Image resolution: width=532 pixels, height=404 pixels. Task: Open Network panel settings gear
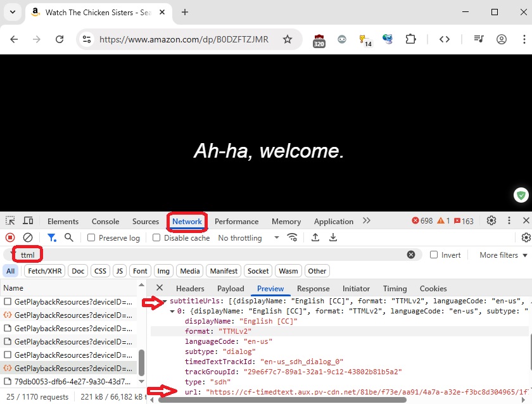coord(526,237)
